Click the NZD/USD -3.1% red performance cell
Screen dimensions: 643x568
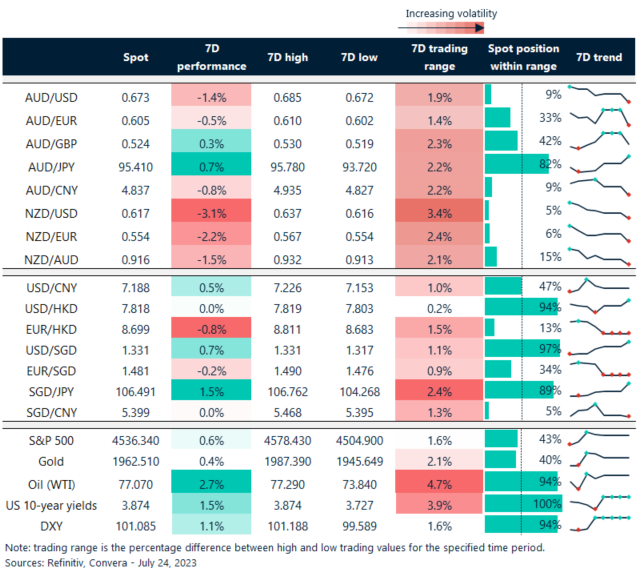tap(212, 211)
